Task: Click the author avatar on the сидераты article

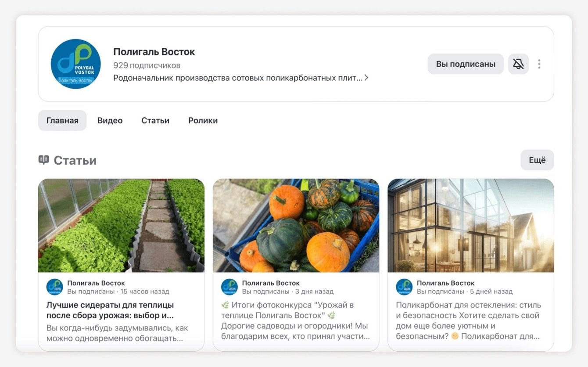Action: (x=55, y=287)
